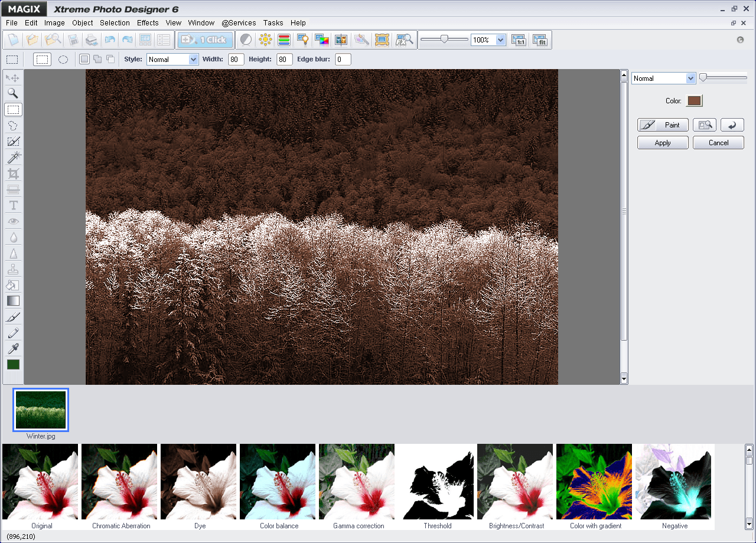This screenshot has height=543, width=756.
Task: Select the Gradient tool
Action: [13, 301]
